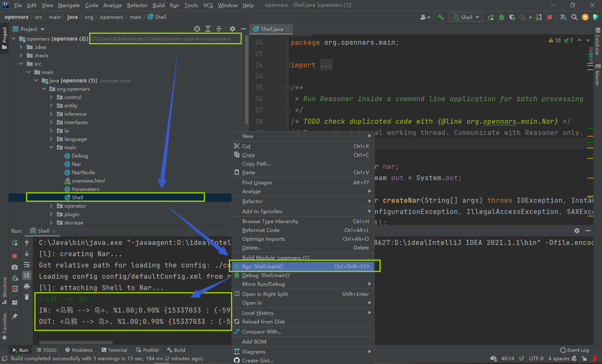
Task: Expand the .idea folder
Action: pyautogui.click(x=21, y=47)
